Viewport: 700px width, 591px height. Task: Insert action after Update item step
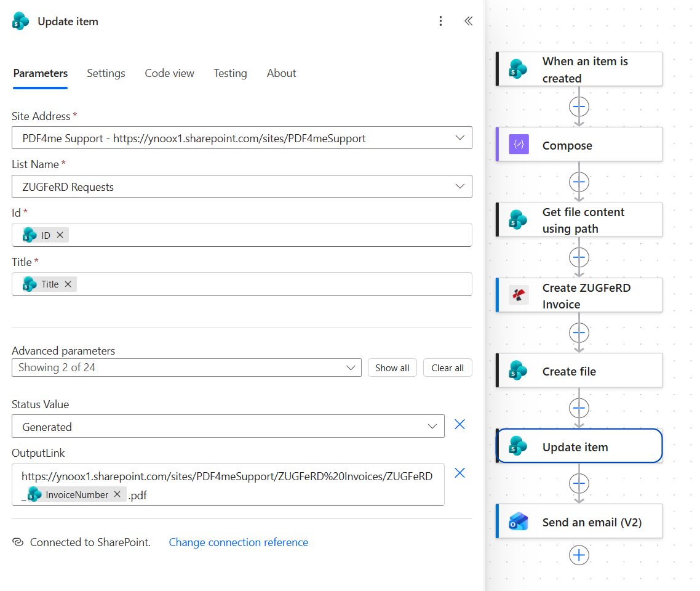tap(579, 484)
